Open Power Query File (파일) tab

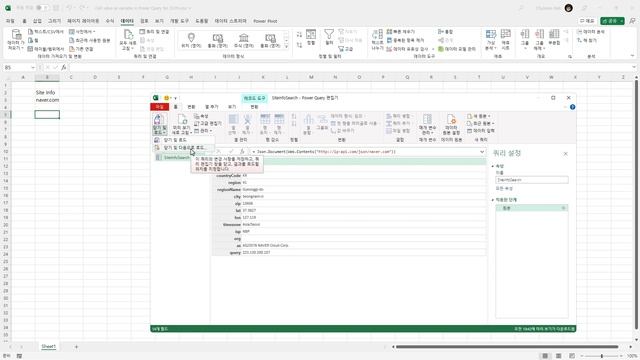point(159,107)
